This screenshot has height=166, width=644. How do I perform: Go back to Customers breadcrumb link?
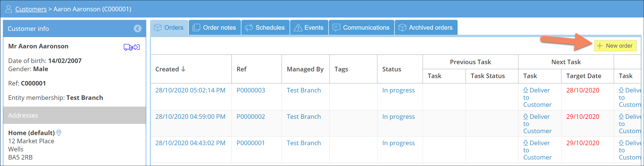[x=31, y=9]
